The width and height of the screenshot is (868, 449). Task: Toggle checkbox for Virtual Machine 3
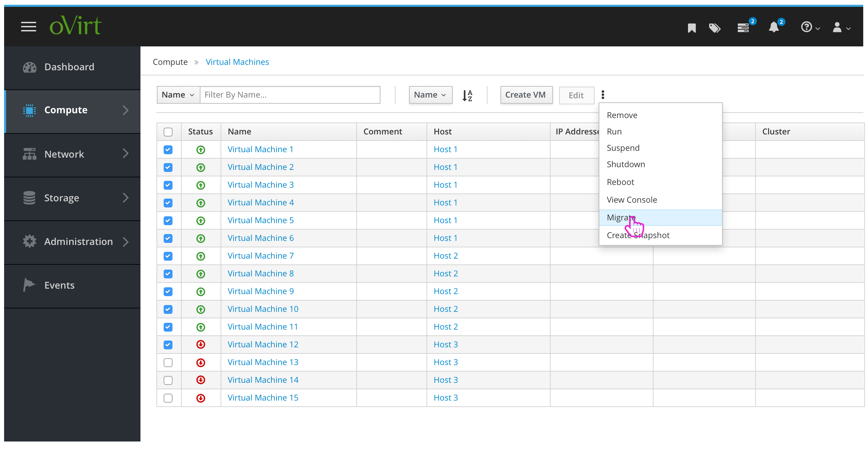(169, 185)
